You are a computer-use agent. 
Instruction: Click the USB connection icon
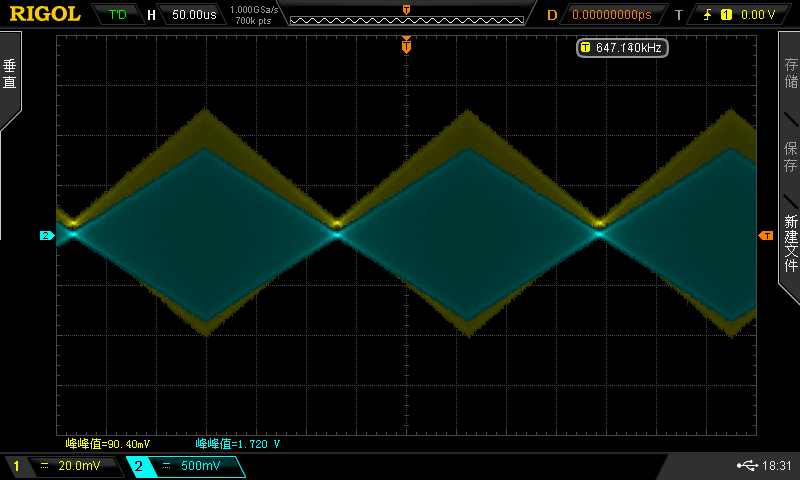[747, 465]
